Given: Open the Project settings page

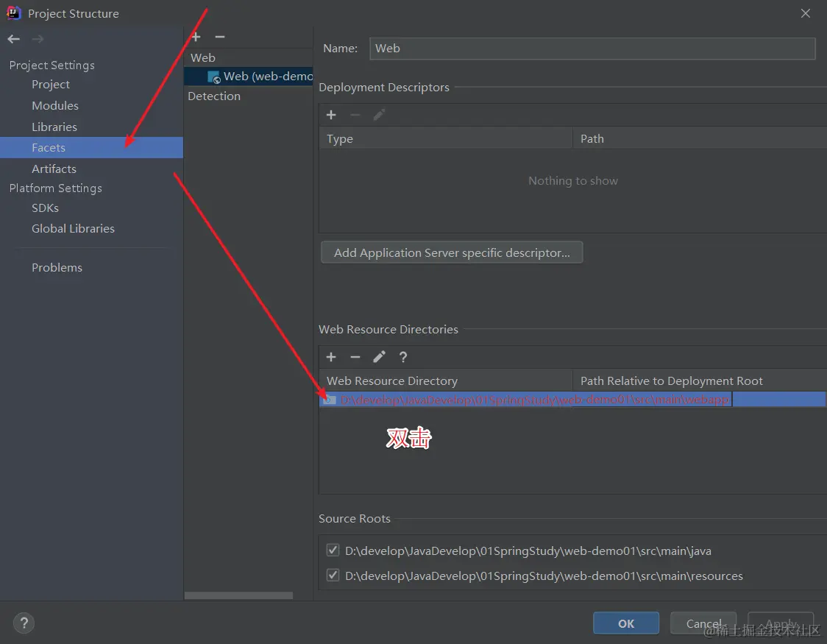Looking at the screenshot, I should point(51,85).
